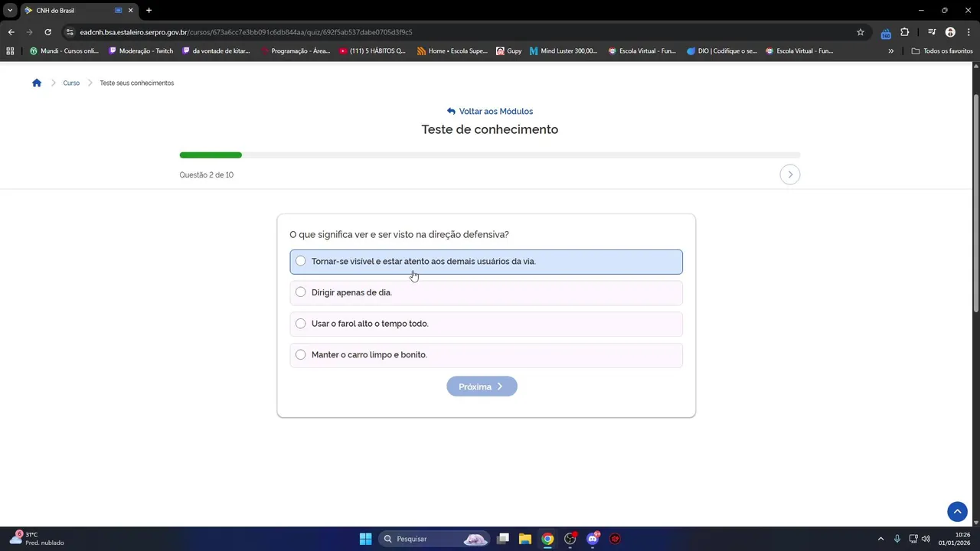This screenshot has height=551, width=980.
Task: Select radio for 'Tornar-se visível e estar atento'
Action: pyautogui.click(x=300, y=261)
